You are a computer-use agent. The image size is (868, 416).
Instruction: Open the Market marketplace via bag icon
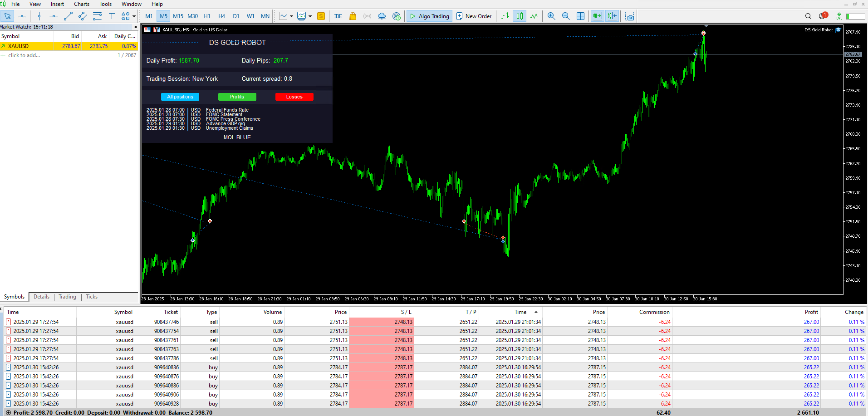(x=353, y=16)
